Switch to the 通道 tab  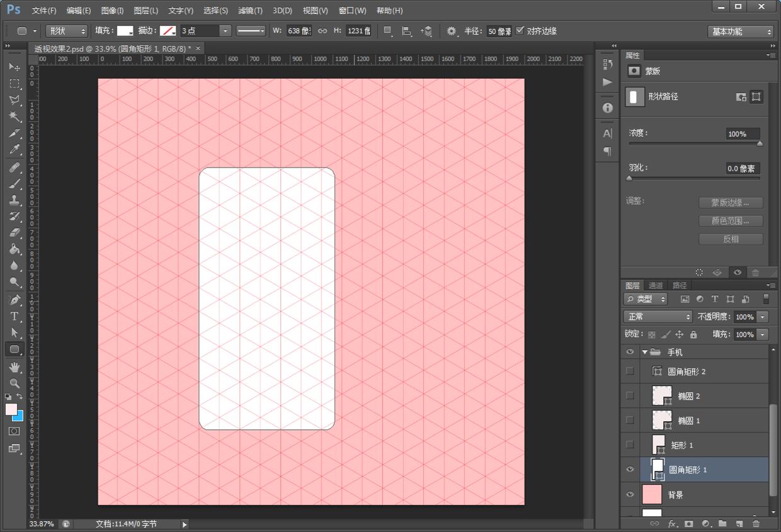coord(656,285)
